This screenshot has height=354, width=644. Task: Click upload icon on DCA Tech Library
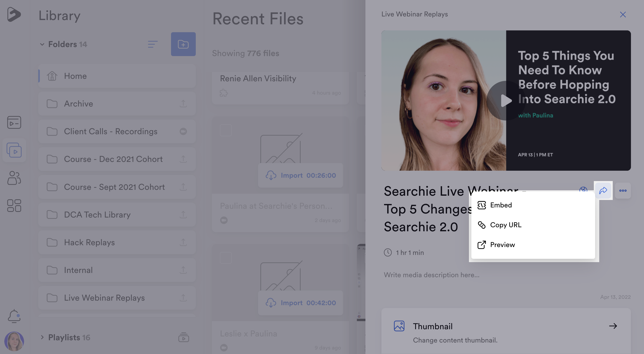coord(183,215)
